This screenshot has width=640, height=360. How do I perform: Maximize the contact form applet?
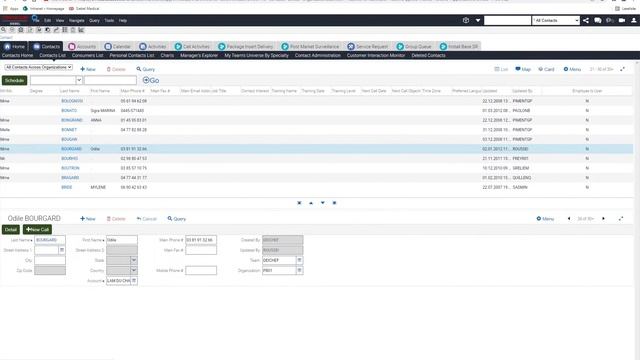click(x=621, y=219)
